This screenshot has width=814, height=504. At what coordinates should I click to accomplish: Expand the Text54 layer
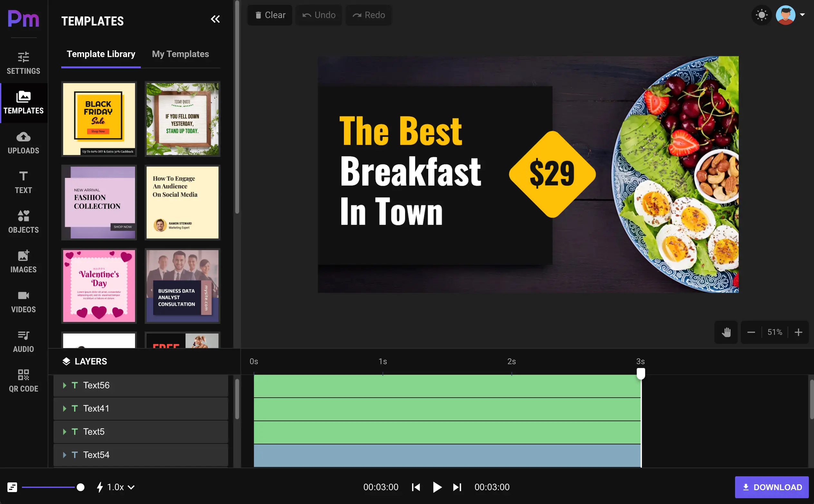coord(64,455)
